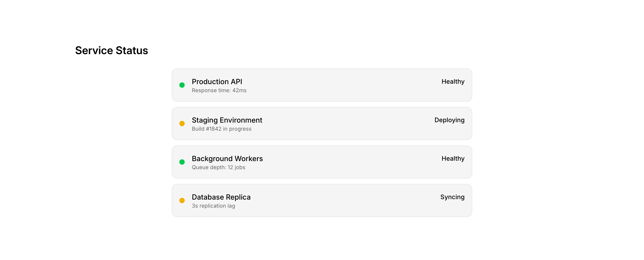Click the yellow dot beside Database Replica

[182, 200]
